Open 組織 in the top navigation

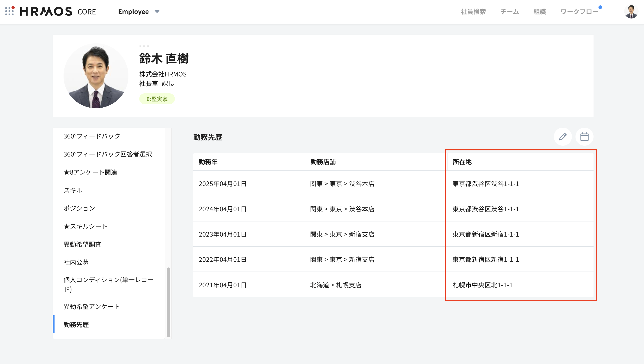click(x=539, y=12)
